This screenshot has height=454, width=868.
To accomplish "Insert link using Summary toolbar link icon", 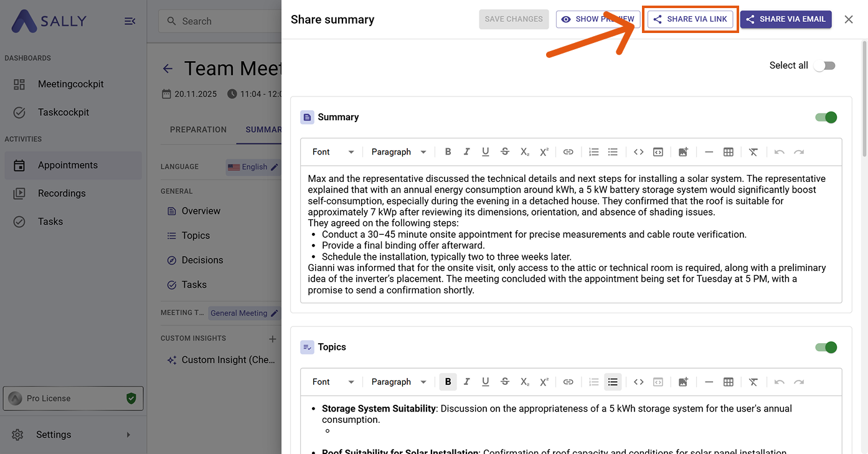I will tap(568, 152).
